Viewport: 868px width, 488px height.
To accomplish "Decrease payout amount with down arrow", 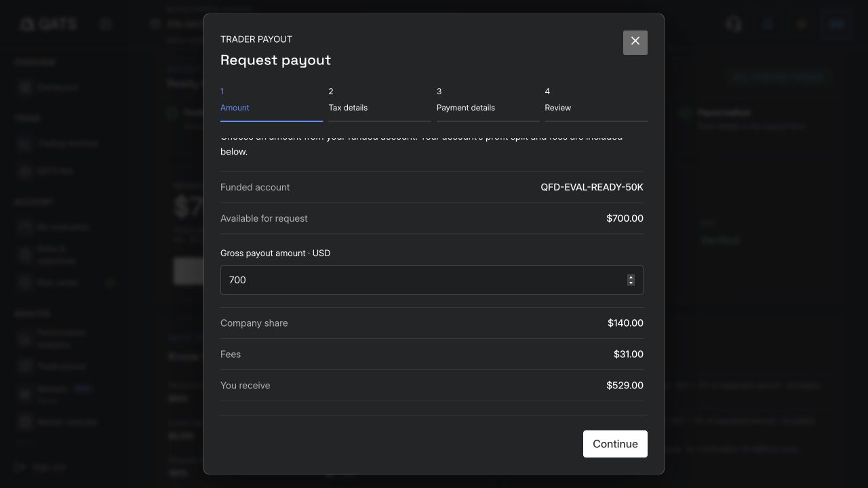I will (631, 283).
